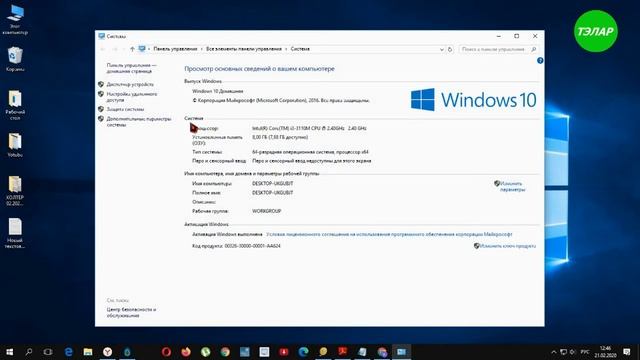Screen dimensions: 640x360
Task: Launch Internet Explorer from the taskbar
Action: click(68, 351)
